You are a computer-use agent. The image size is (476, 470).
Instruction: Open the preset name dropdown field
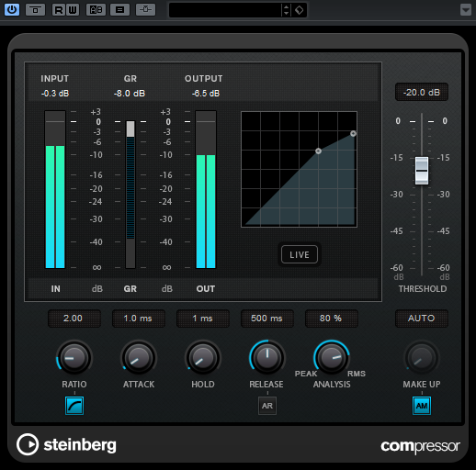click(x=225, y=10)
